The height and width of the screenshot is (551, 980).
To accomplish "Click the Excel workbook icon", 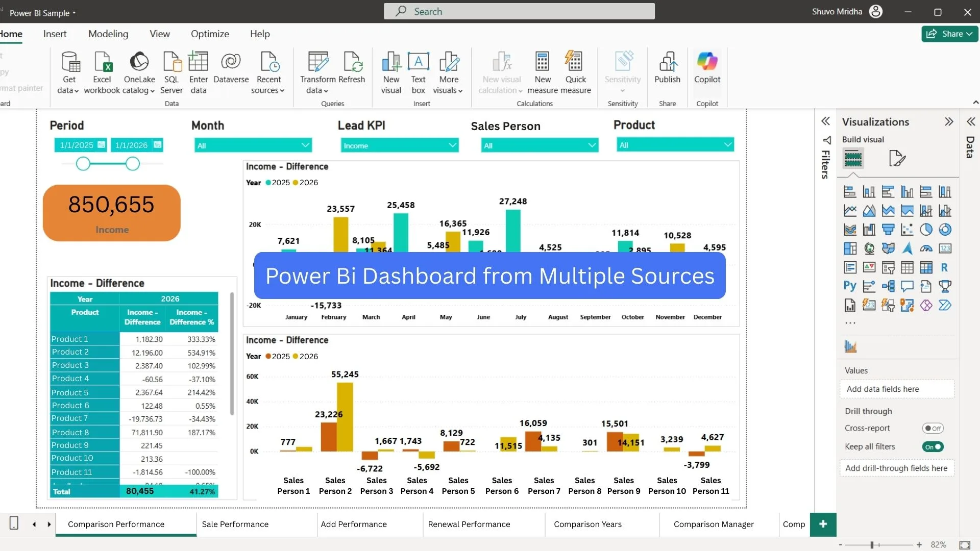I will [102, 62].
